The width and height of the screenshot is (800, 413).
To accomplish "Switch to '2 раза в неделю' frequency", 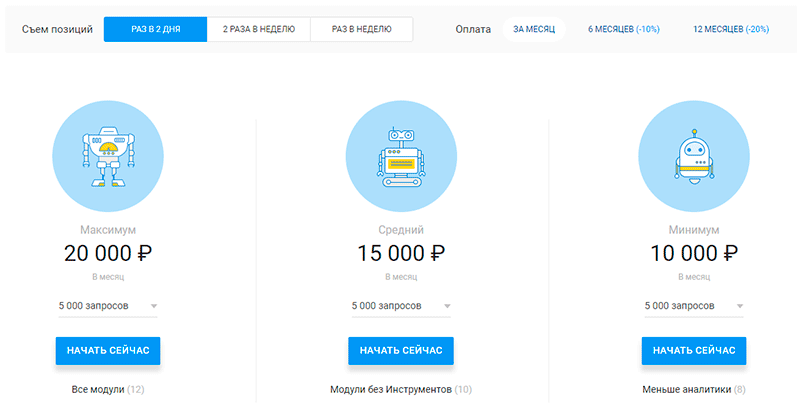I will point(259,29).
